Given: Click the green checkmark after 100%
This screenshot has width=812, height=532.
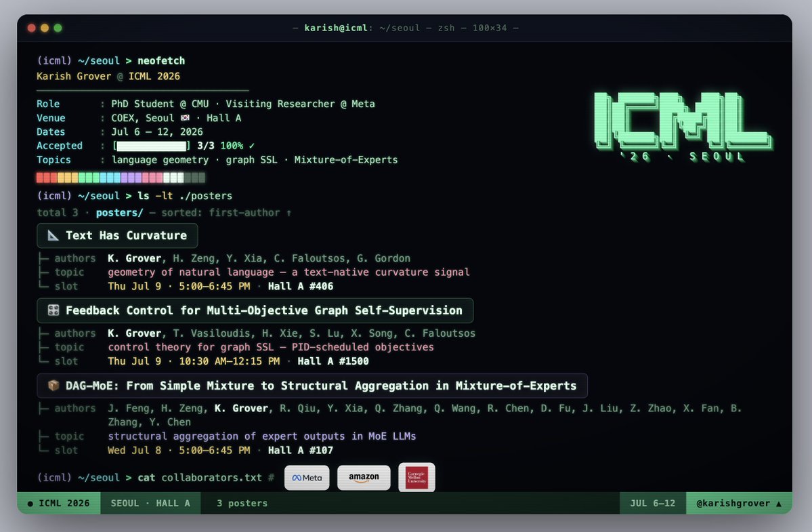Looking at the screenshot, I should (x=252, y=146).
